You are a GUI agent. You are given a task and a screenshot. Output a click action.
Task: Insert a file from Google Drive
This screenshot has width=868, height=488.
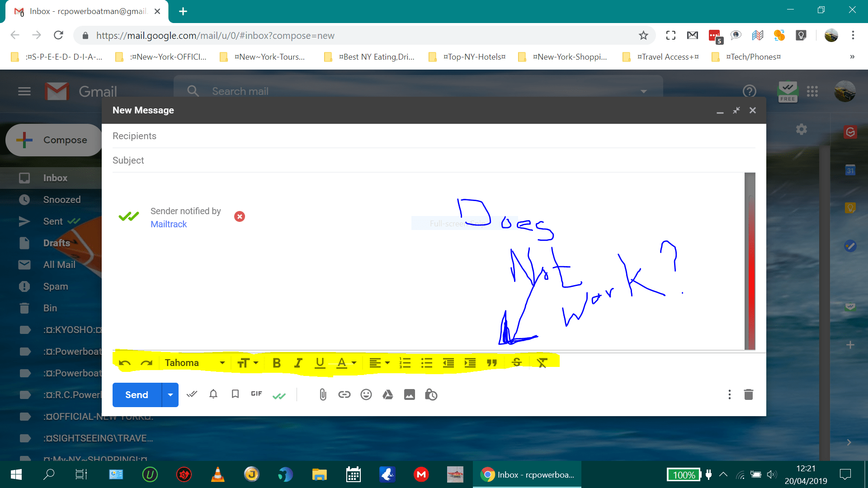coord(387,394)
